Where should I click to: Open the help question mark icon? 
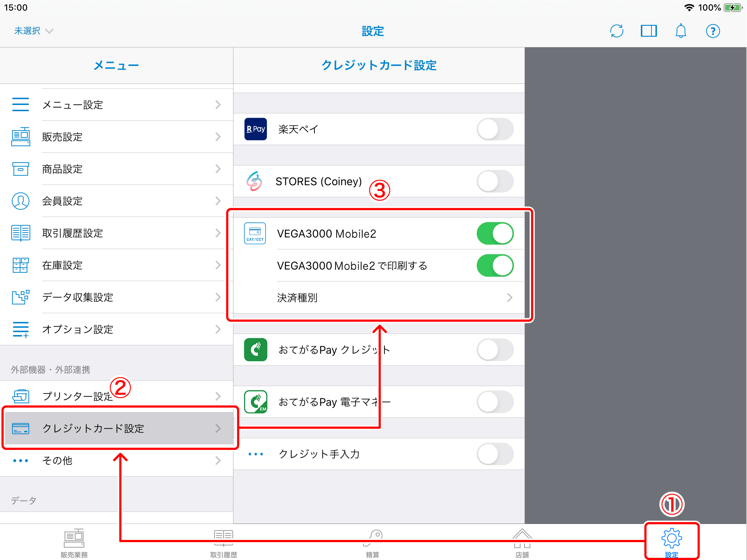pos(713,31)
